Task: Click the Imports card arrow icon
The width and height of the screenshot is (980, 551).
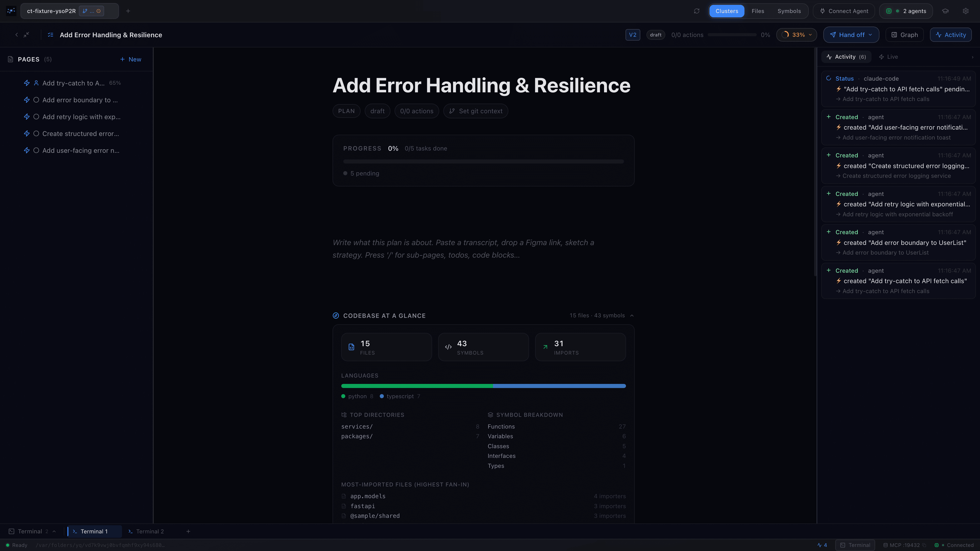Action: click(x=545, y=347)
